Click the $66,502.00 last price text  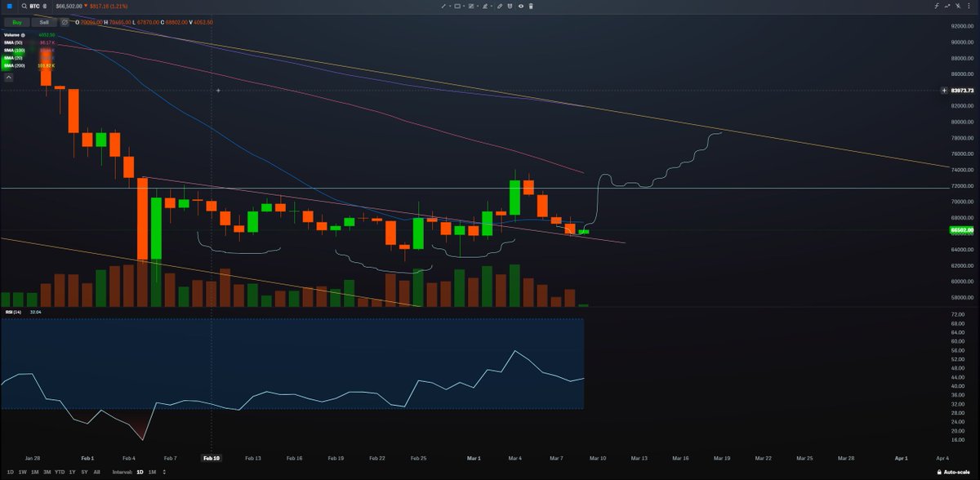[x=69, y=7]
